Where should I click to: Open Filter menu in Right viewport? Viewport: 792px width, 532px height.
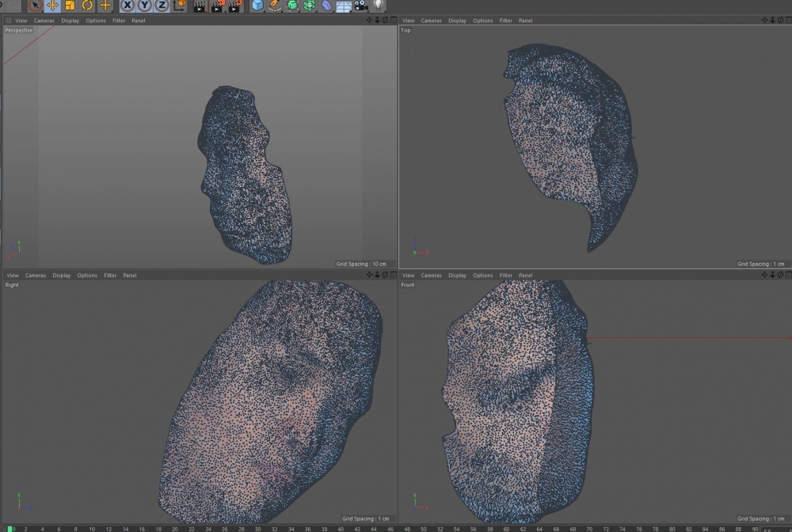pyautogui.click(x=110, y=275)
